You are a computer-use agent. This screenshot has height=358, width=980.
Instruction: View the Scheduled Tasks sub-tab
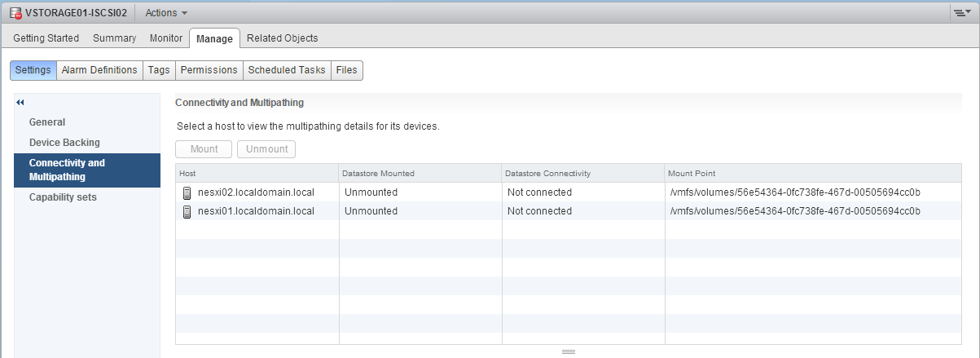tap(287, 70)
